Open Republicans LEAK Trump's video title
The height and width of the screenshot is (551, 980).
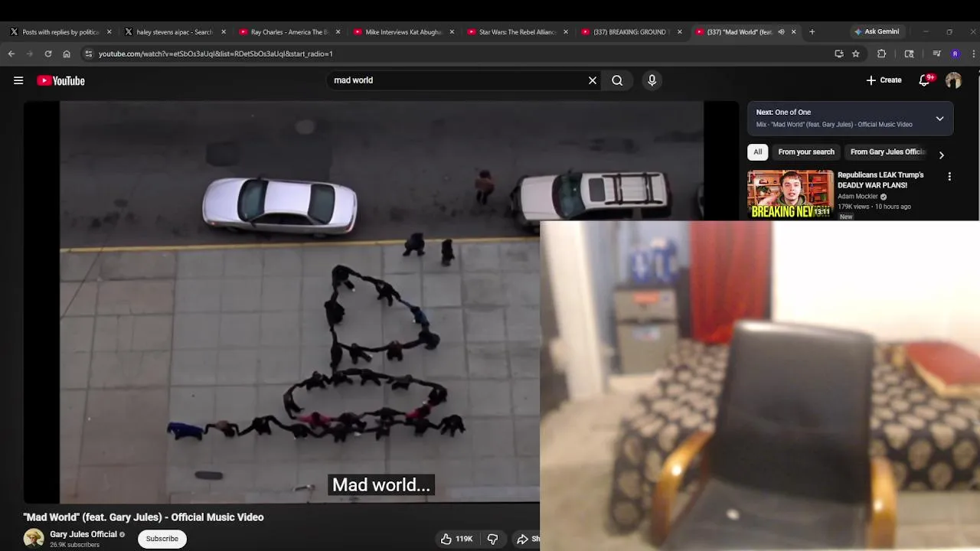coord(880,180)
